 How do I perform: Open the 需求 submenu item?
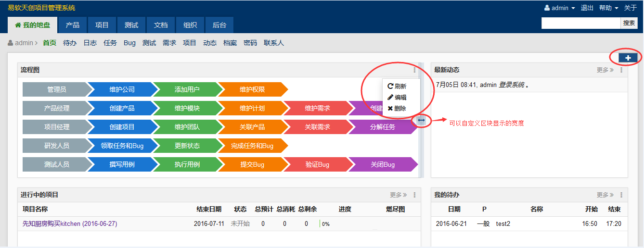[x=169, y=43]
